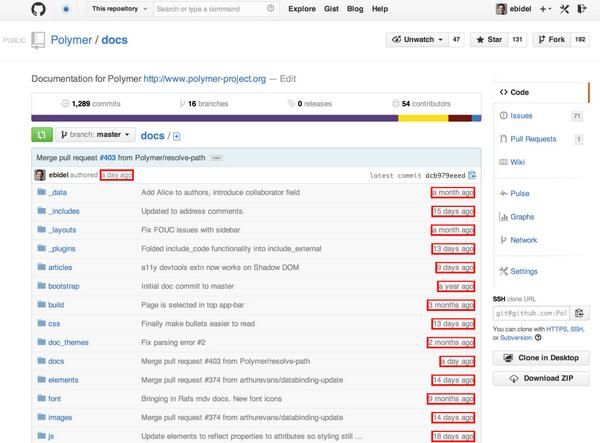The height and width of the screenshot is (443, 600).
Task: Click ebidel avatar in the header
Action: pos(501,9)
